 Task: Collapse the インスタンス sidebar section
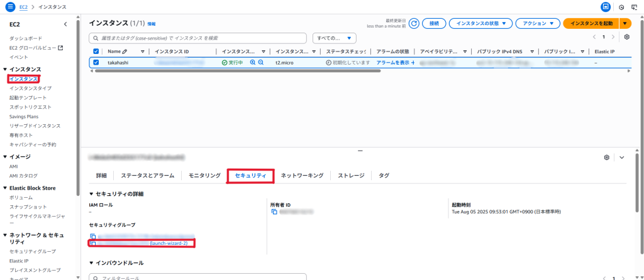[x=5, y=69]
